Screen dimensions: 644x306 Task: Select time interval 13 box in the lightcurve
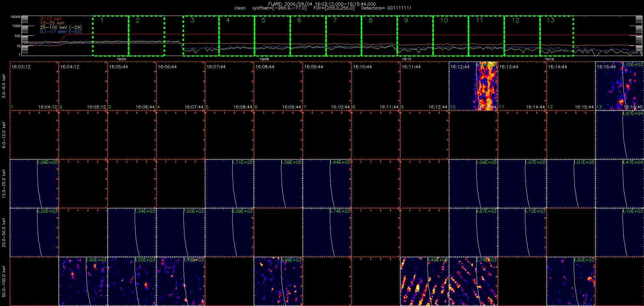(x=557, y=36)
